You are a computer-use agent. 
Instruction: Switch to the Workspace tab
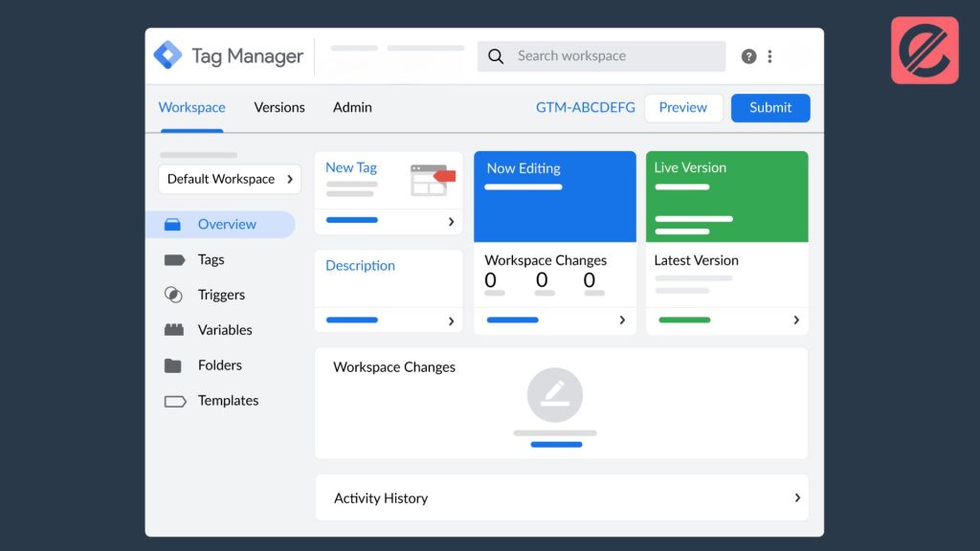(x=191, y=107)
